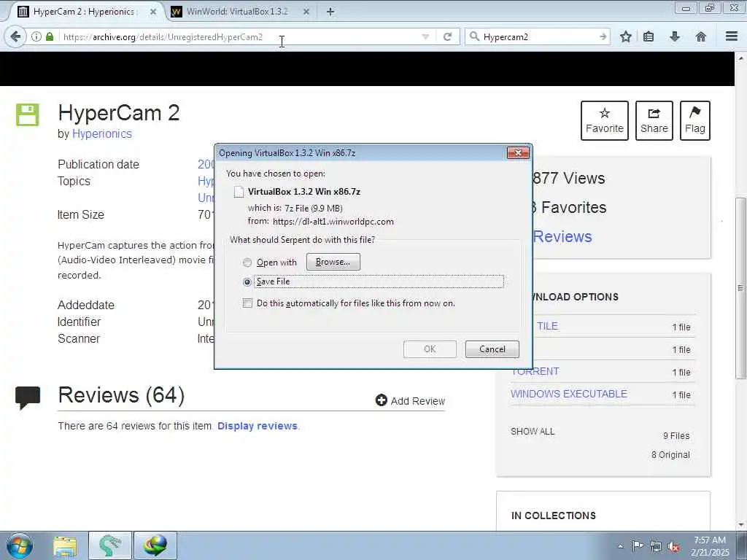The image size is (747, 560).
Task: Click the Reviews speech bubble icon
Action: (28, 398)
